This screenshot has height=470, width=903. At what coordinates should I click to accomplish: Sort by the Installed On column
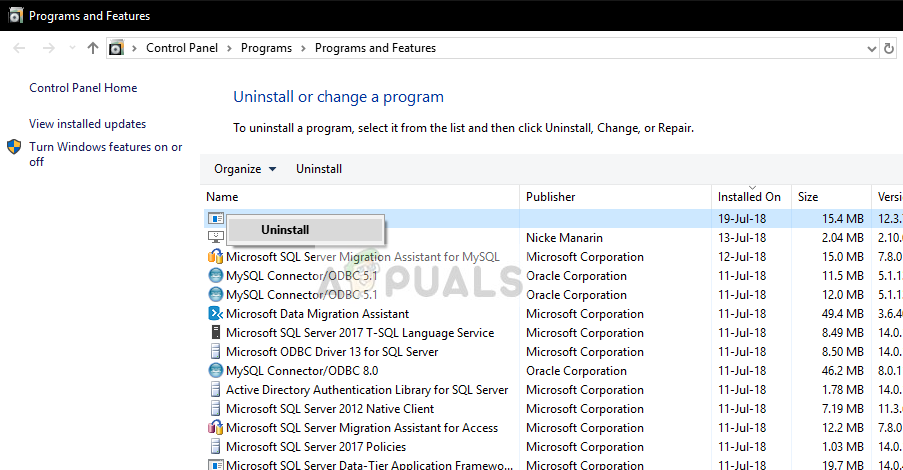(x=751, y=197)
